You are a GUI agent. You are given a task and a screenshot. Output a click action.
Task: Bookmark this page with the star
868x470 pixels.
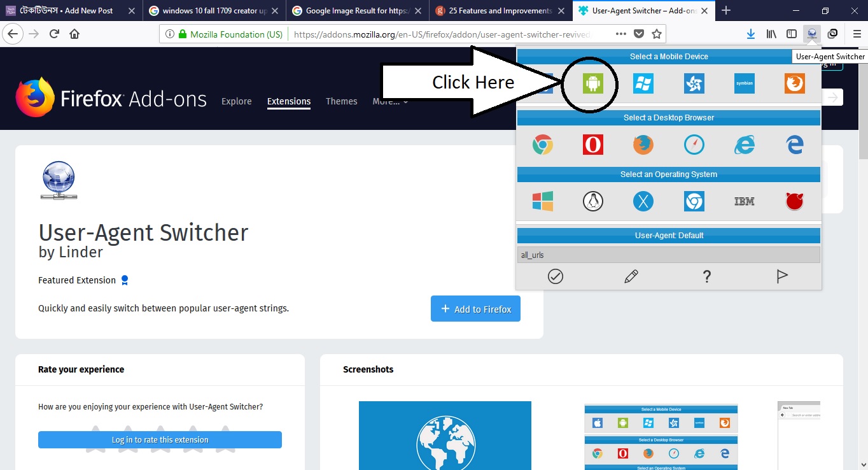[657, 34]
